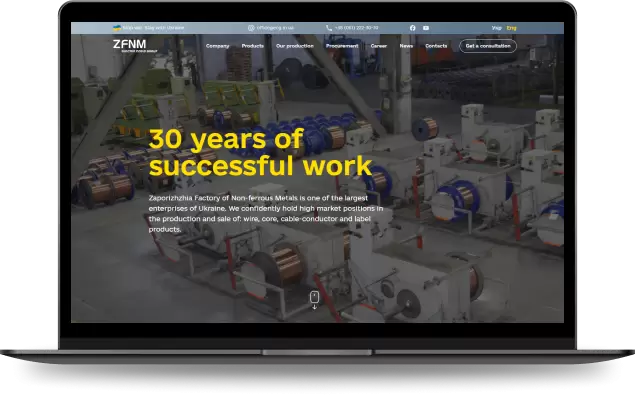The width and height of the screenshot is (635, 397).
Task: Open the Products menu item
Action: (253, 46)
